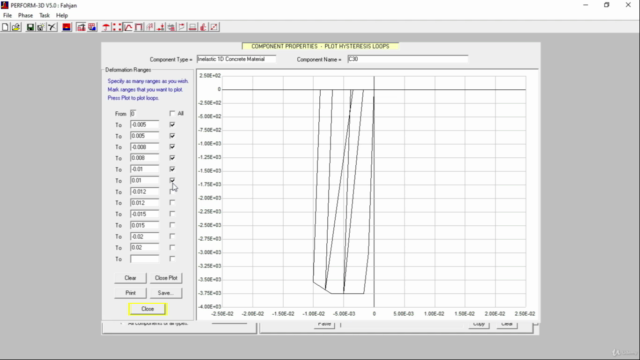
Task: Check the -0.015 range checkbox
Action: pyautogui.click(x=172, y=213)
